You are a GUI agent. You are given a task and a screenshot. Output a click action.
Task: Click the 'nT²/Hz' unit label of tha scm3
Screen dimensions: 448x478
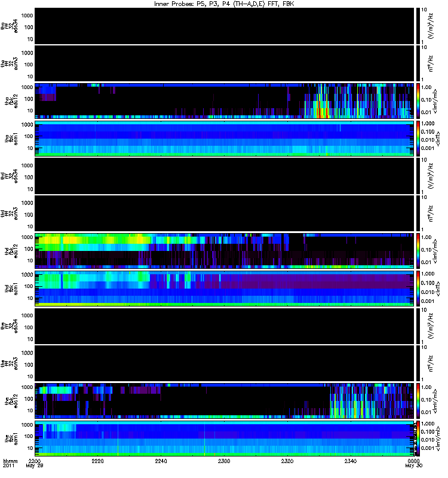point(431,63)
